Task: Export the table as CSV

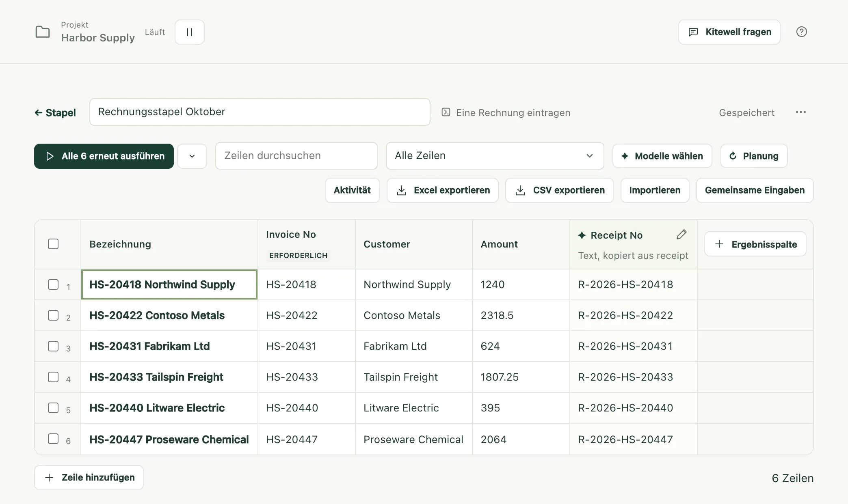Action: tap(560, 190)
